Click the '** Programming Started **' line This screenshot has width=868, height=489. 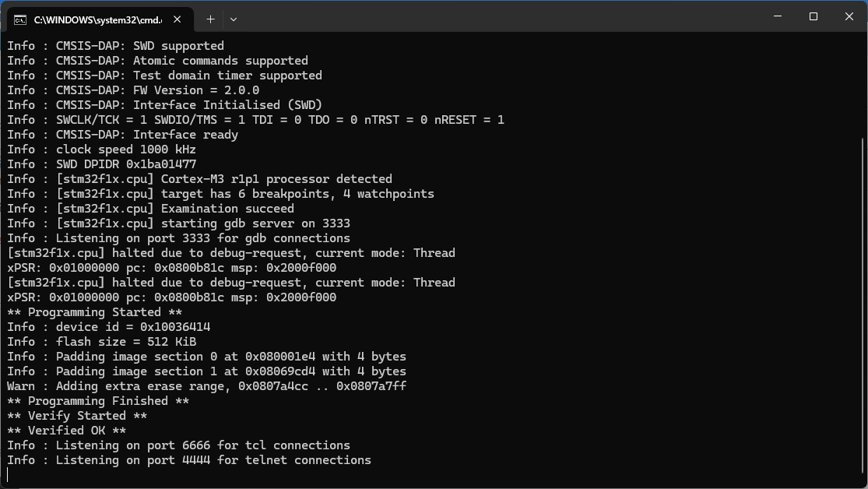click(x=95, y=312)
